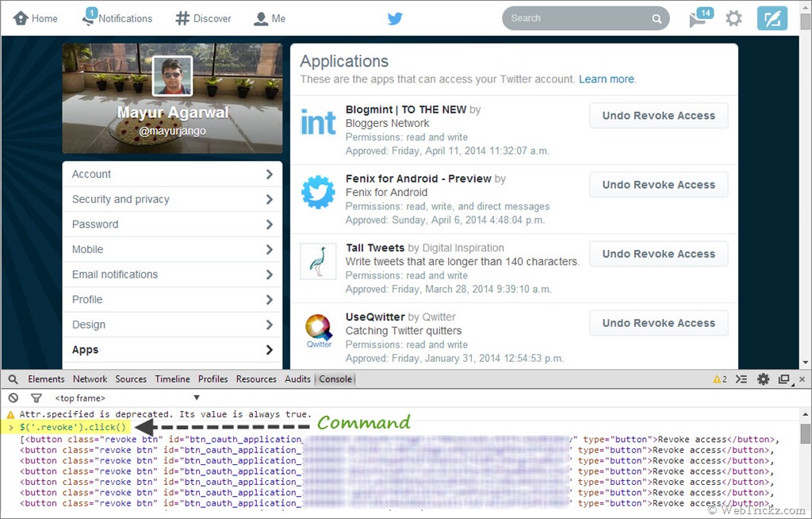Screen dimensions: 812x519
Task: Click the search magnifier icon
Action: pyautogui.click(x=657, y=19)
